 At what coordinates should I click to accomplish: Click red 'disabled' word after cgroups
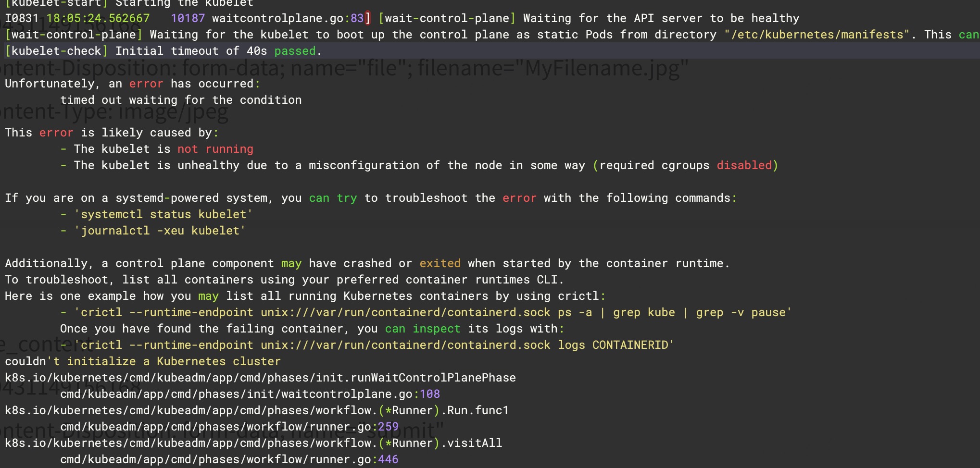click(x=744, y=165)
